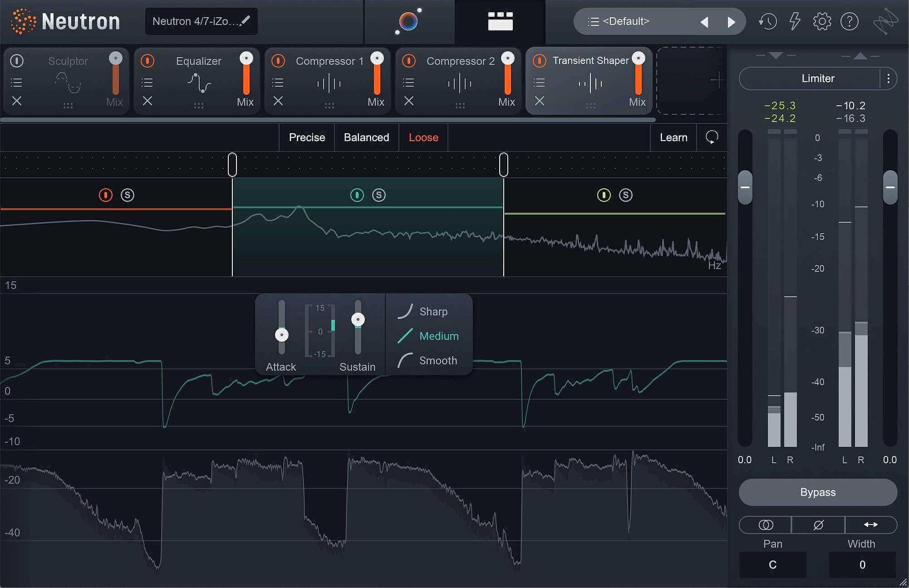Toggle the Equalizer module power button

[147, 61]
